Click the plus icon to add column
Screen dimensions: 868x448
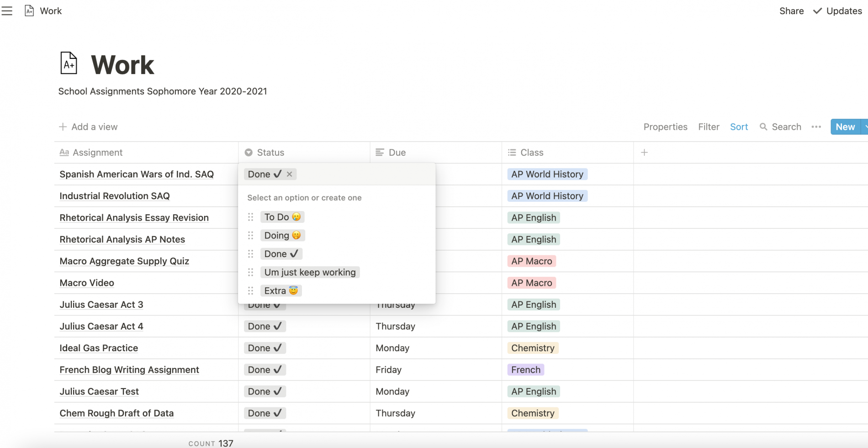(x=644, y=153)
